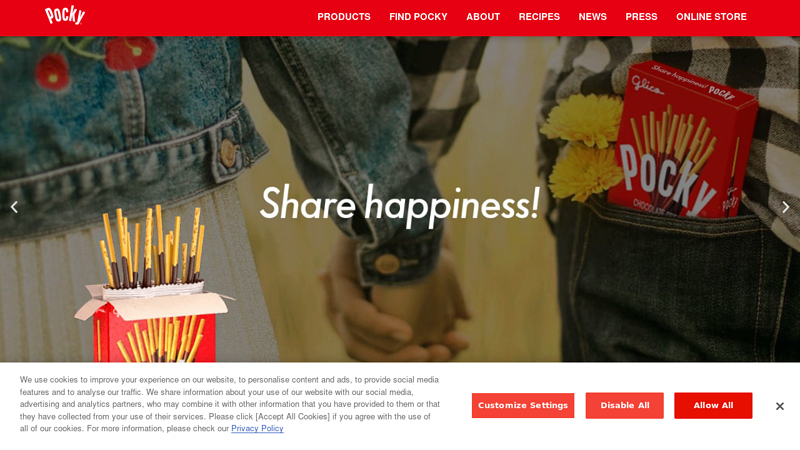
Task: Open the Products menu
Action: [x=344, y=17]
